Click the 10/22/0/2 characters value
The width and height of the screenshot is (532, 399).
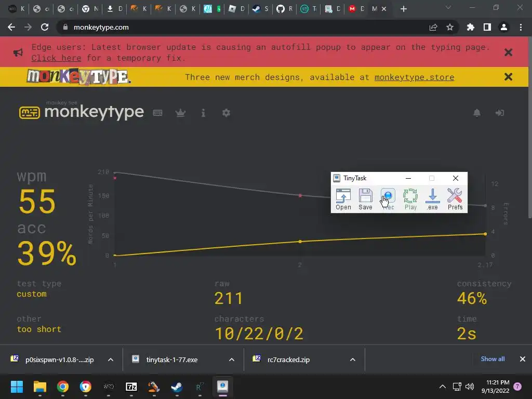click(259, 334)
